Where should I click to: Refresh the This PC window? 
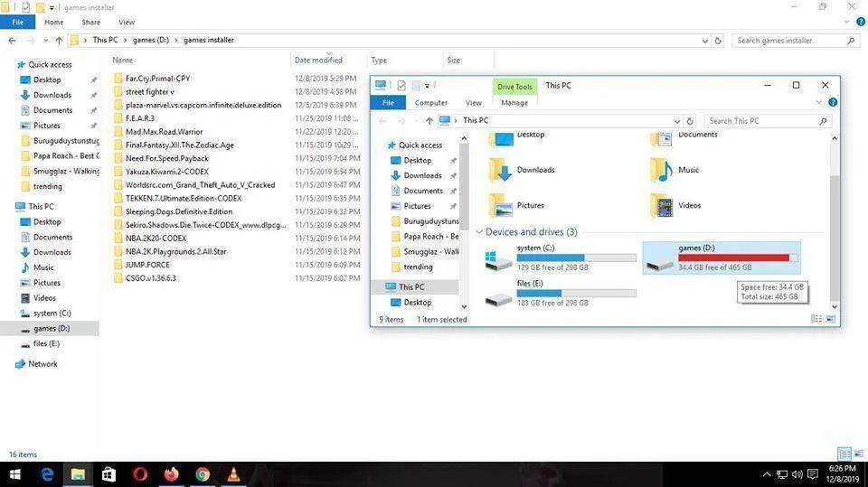690,121
